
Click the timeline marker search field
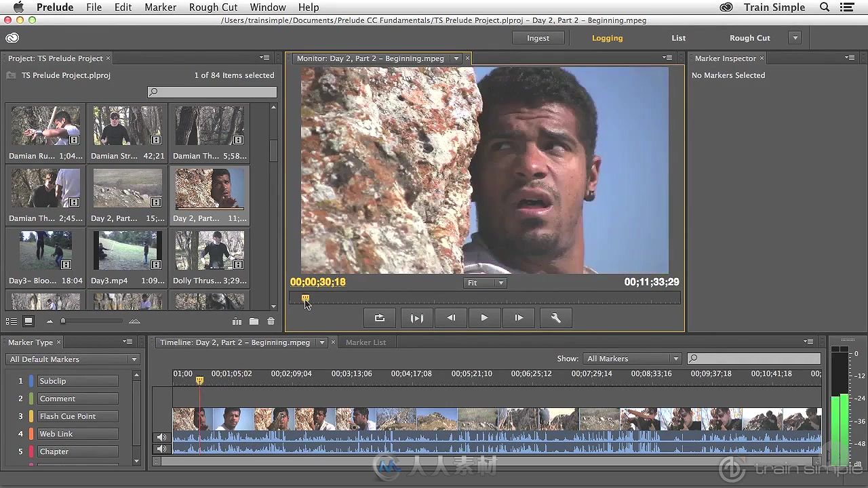pos(754,359)
